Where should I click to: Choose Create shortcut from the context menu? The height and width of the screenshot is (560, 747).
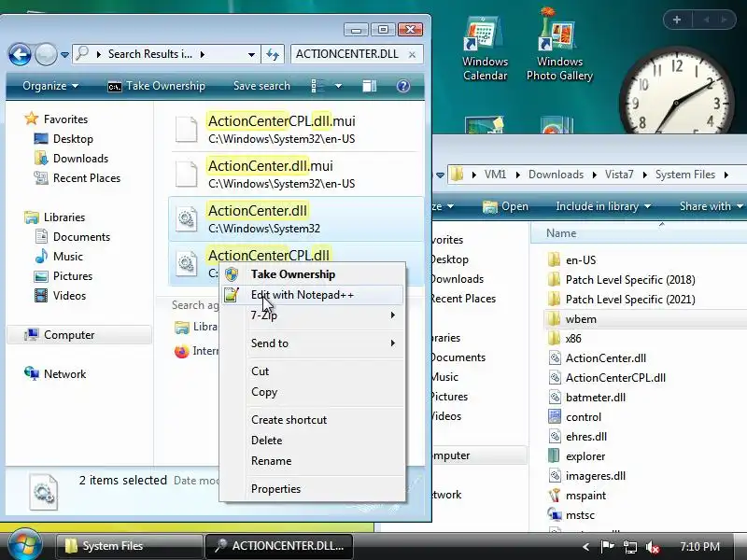313,420
